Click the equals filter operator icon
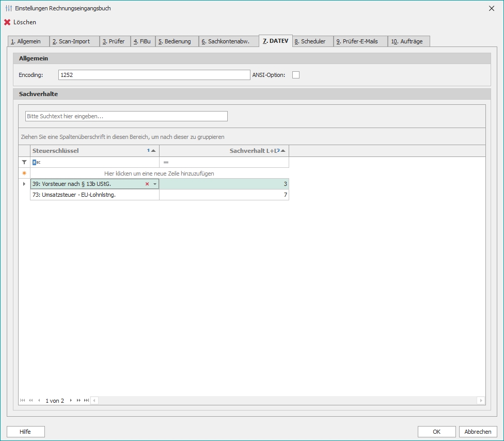Image resolution: width=504 pixels, height=441 pixels. [x=166, y=162]
